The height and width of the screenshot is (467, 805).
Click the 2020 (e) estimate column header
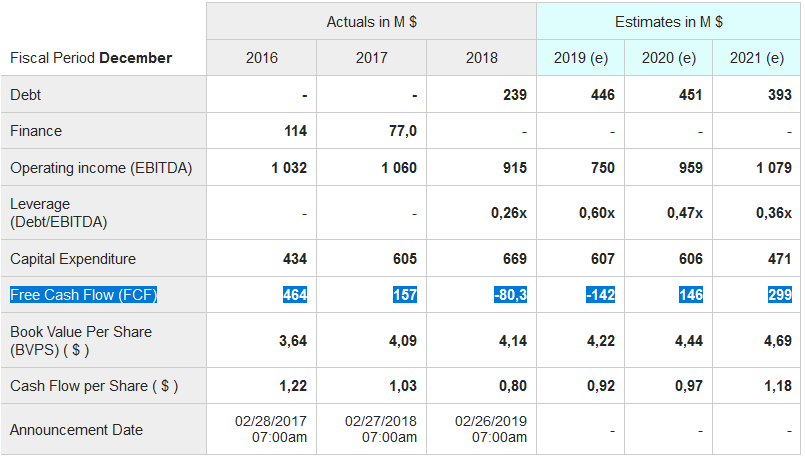pyautogui.click(x=669, y=58)
